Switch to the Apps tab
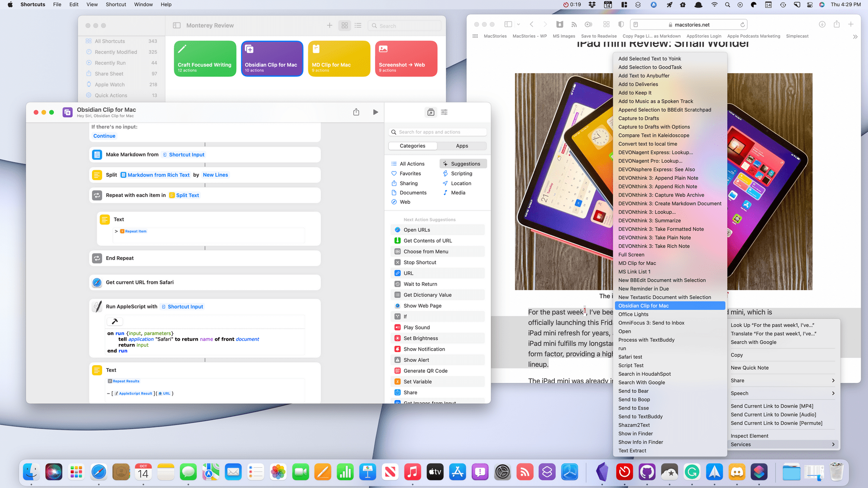The image size is (868, 488). [462, 146]
